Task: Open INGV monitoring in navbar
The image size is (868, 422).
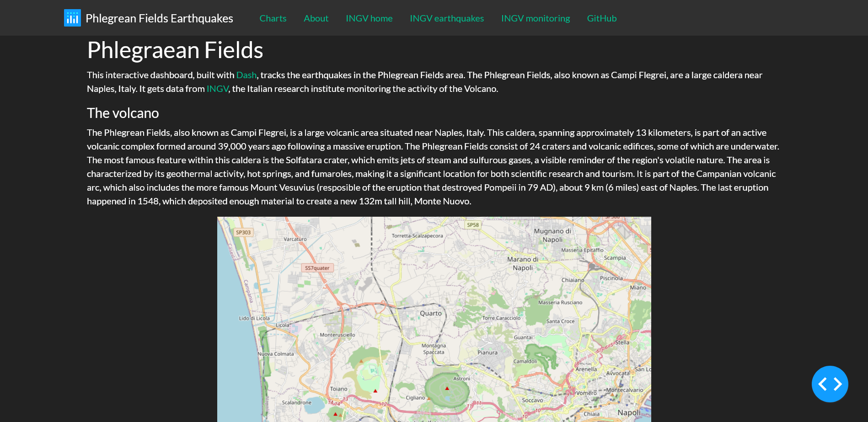Action: click(x=536, y=18)
